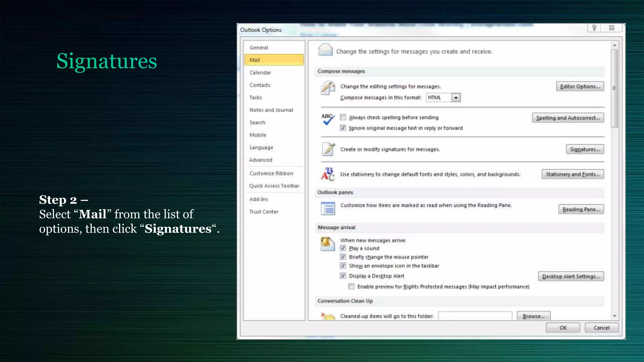Click Stationery and Fonts button
644x362 pixels.
[x=573, y=174]
